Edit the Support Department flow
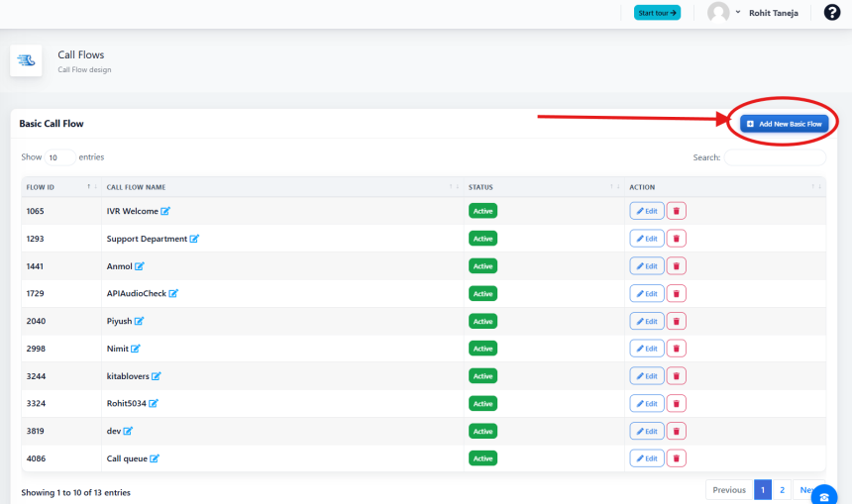The height and width of the screenshot is (504, 852). point(647,239)
